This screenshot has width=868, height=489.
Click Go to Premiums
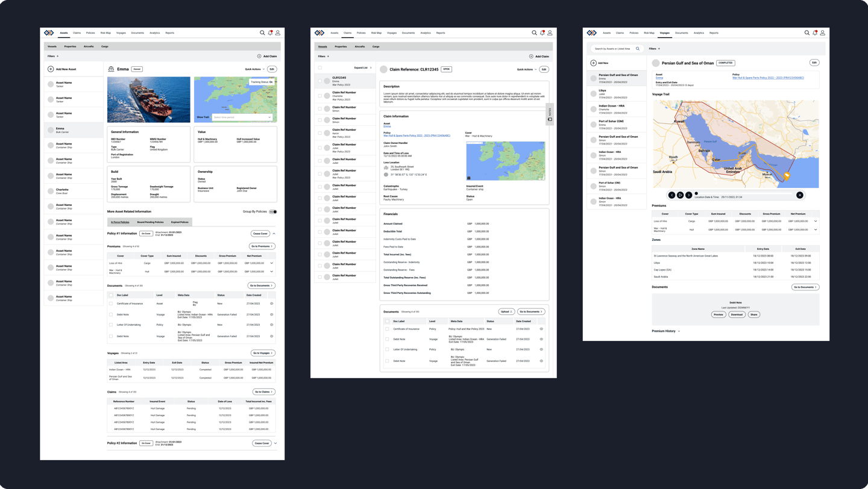[262, 246]
